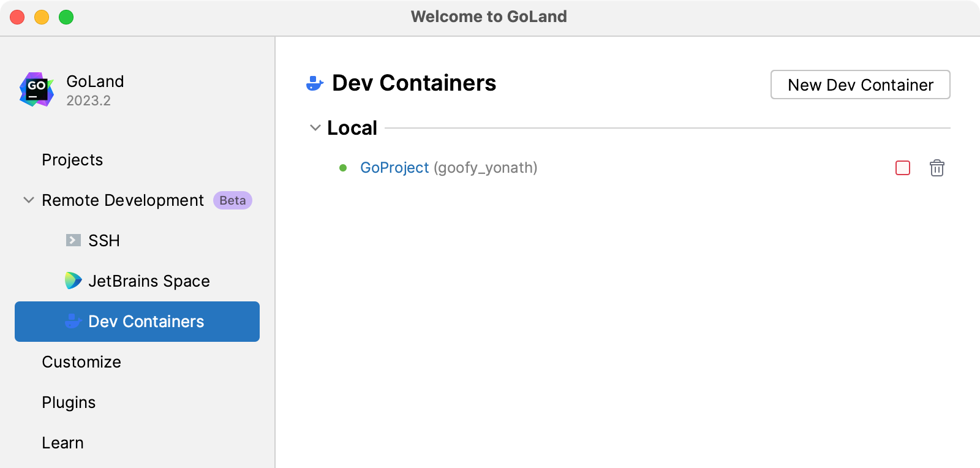
Task: Click New Dev Container button
Action: click(x=861, y=85)
